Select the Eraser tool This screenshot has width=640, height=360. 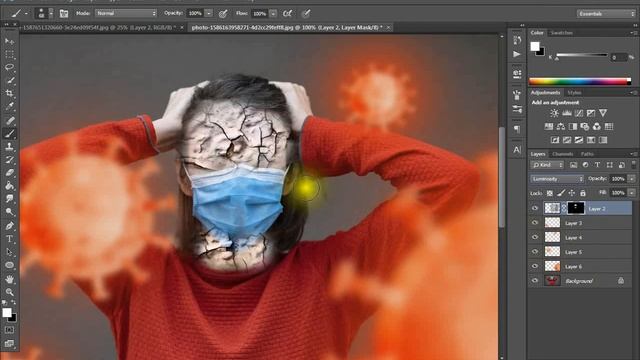[x=9, y=173]
